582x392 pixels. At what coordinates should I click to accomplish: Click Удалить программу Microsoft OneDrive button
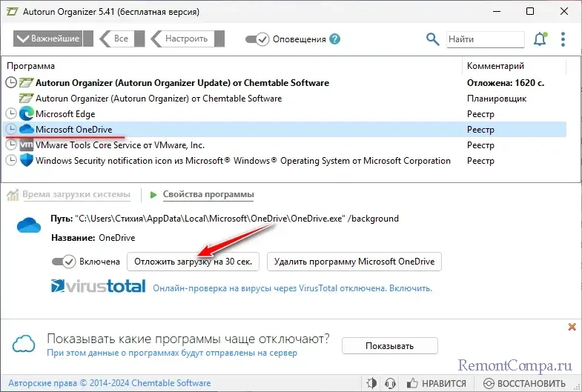354,262
